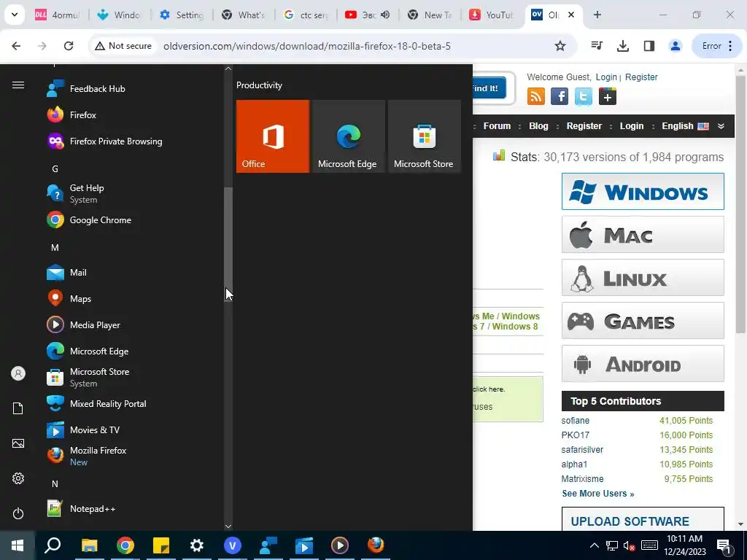Screen dimensions: 747x560
Task: Go back to the previous page
Action: click(16, 46)
